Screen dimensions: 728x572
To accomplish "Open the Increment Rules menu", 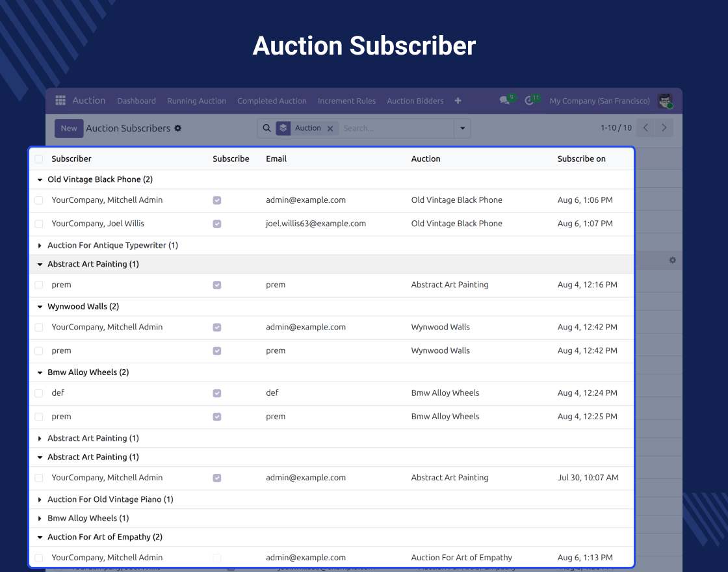I will pyautogui.click(x=347, y=101).
